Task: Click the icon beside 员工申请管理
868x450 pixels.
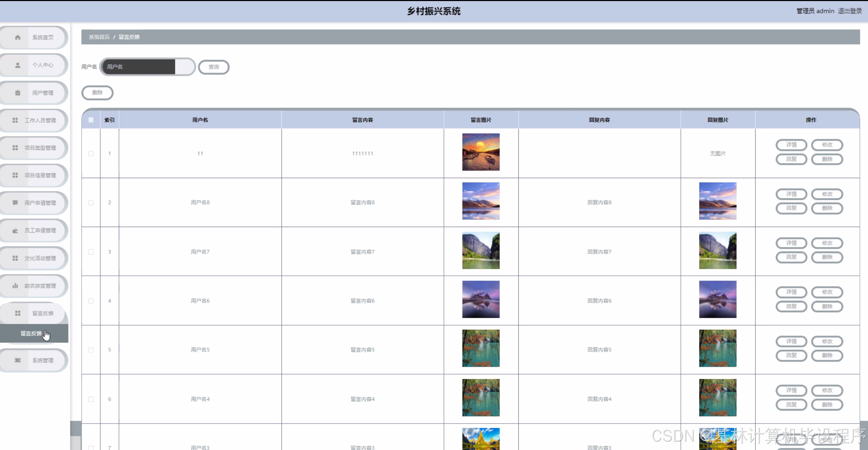Action: point(15,231)
